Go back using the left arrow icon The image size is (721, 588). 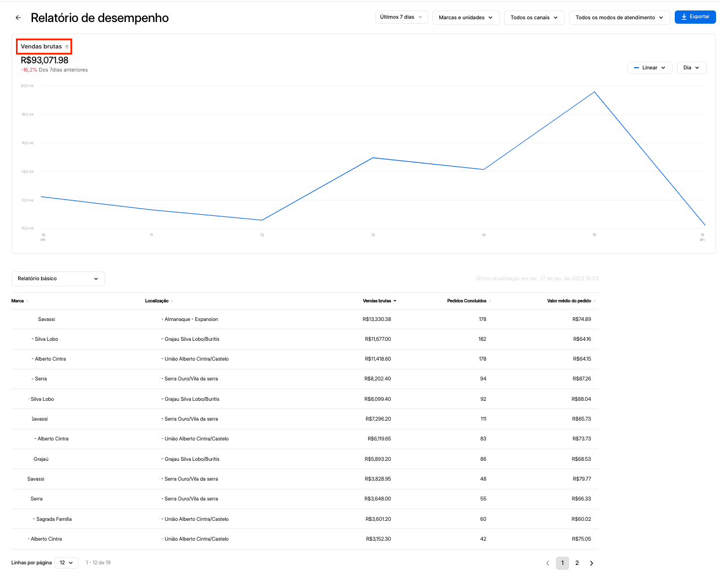18,18
